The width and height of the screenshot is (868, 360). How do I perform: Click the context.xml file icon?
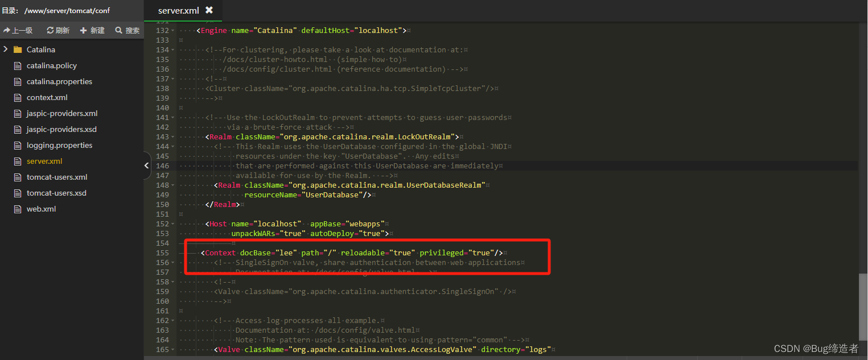click(17, 97)
